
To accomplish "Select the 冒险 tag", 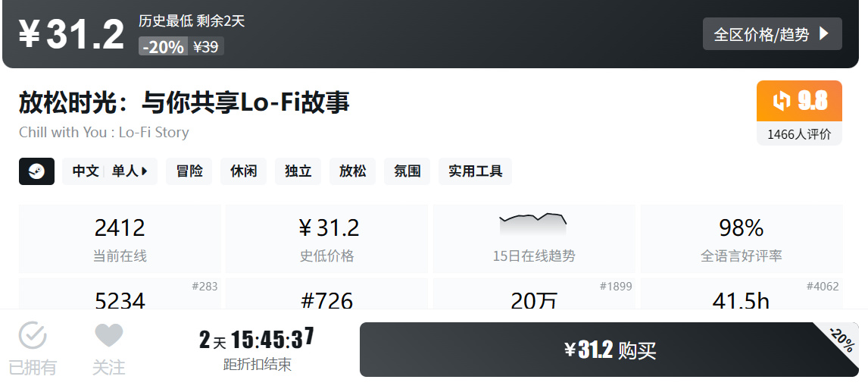I will 189,171.
